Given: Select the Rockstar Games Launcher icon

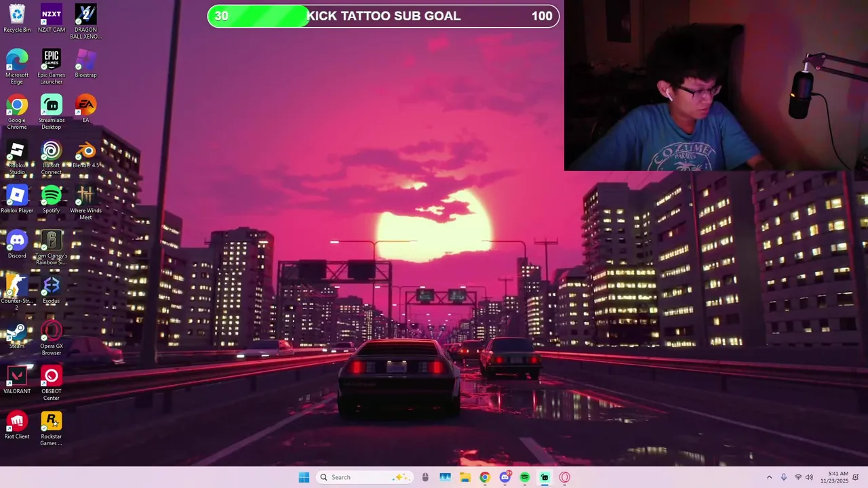Looking at the screenshot, I should [52, 428].
